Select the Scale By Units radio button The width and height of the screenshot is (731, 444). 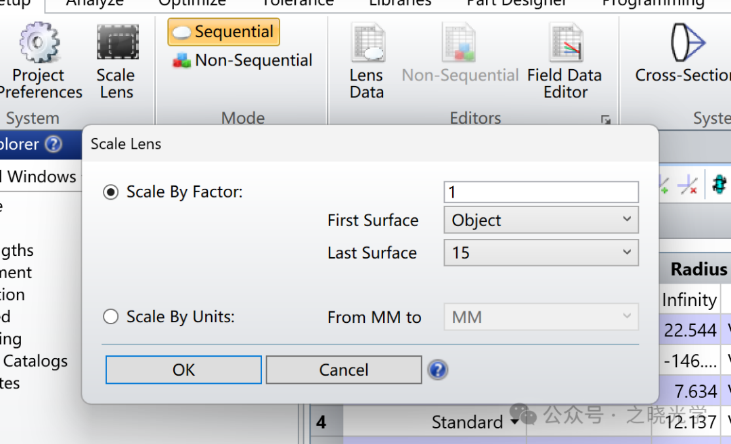coord(112,317)
